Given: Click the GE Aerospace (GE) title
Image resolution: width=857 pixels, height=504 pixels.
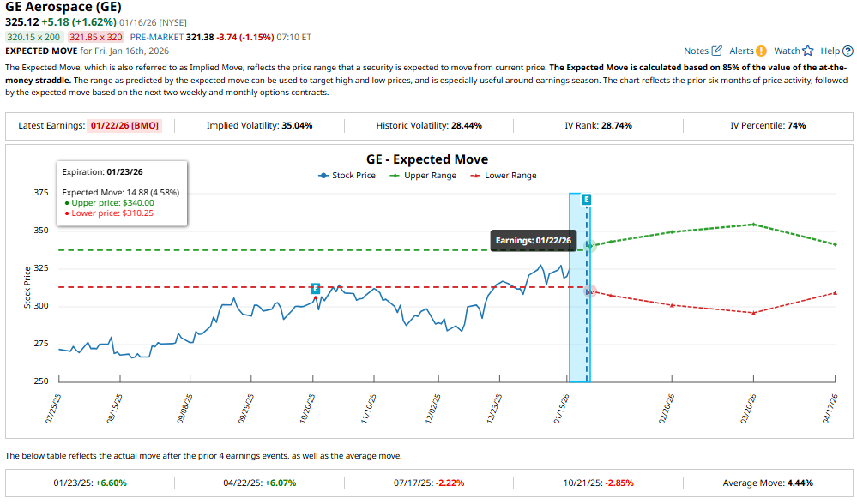Looking at the screenshot, I should [63, 8].
